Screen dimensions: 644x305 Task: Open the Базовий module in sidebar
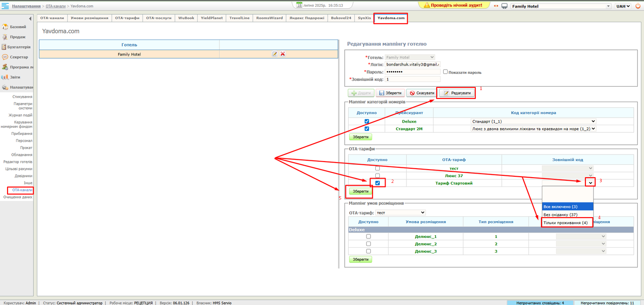click(18, 27)
